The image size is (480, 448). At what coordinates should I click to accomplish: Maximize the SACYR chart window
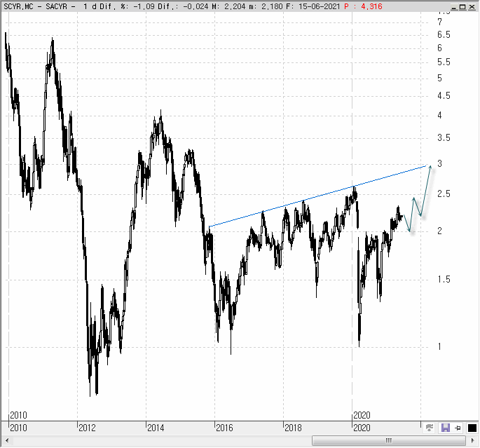[x=463, y=7]
